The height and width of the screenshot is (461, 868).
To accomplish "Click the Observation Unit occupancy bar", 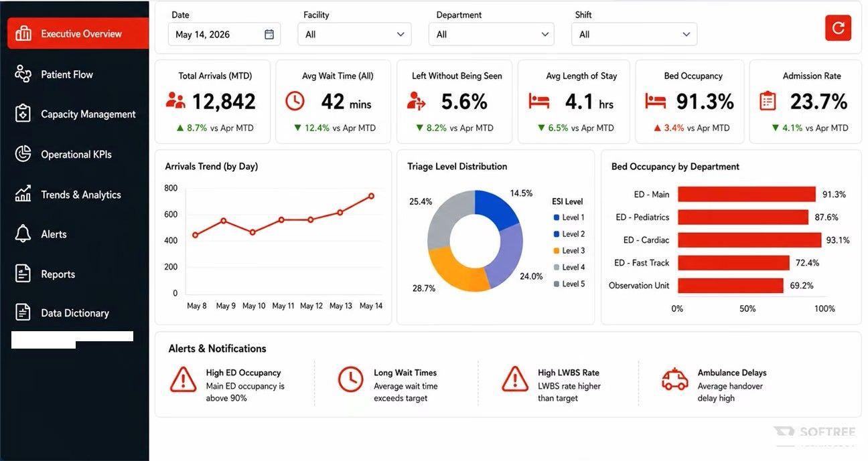I will [x=731, y=285].
